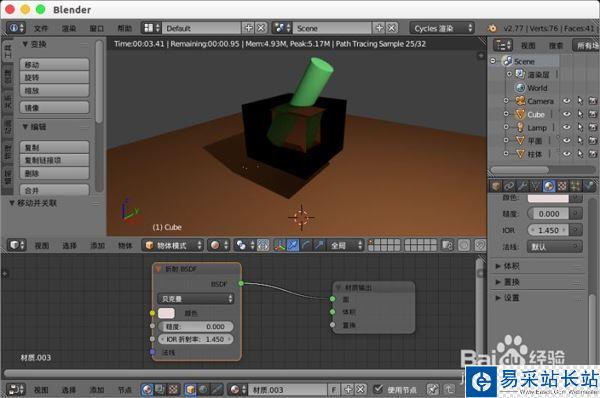The width and height of the screenshot is (600, 398).
Task: Toggle selectability arrow of Camera in outliner
Action: 580,101
